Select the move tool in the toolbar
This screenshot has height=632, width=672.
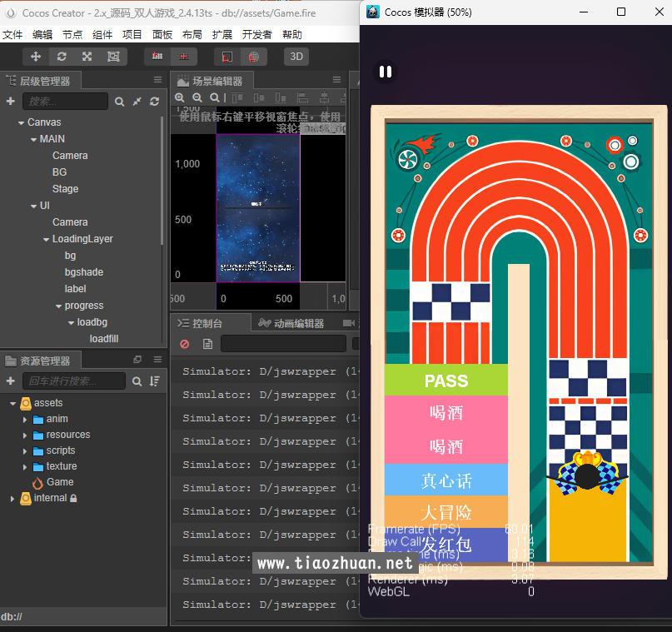coord(36,57)
